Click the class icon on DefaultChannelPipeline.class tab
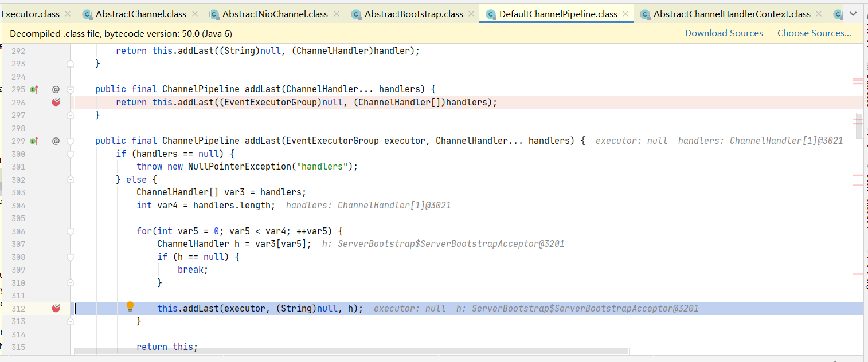Viewport: 868px width, 362px height. point(491,14)
